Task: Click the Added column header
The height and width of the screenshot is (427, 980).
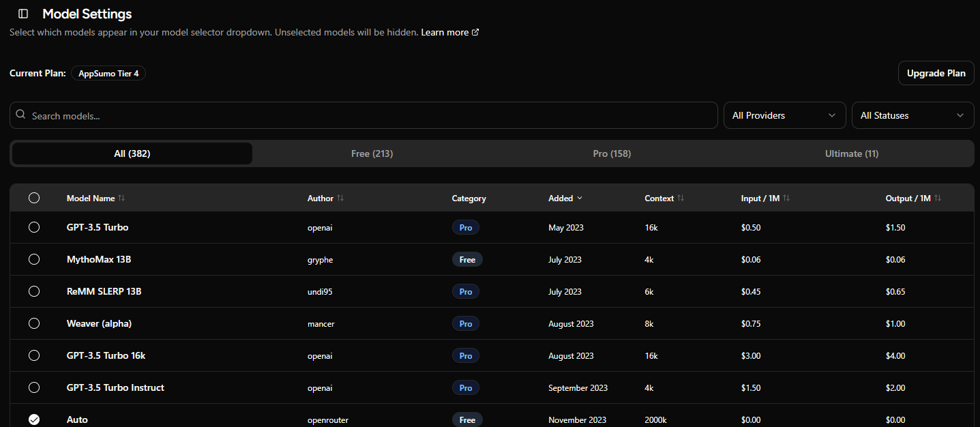Action: (x=561, y=198)
